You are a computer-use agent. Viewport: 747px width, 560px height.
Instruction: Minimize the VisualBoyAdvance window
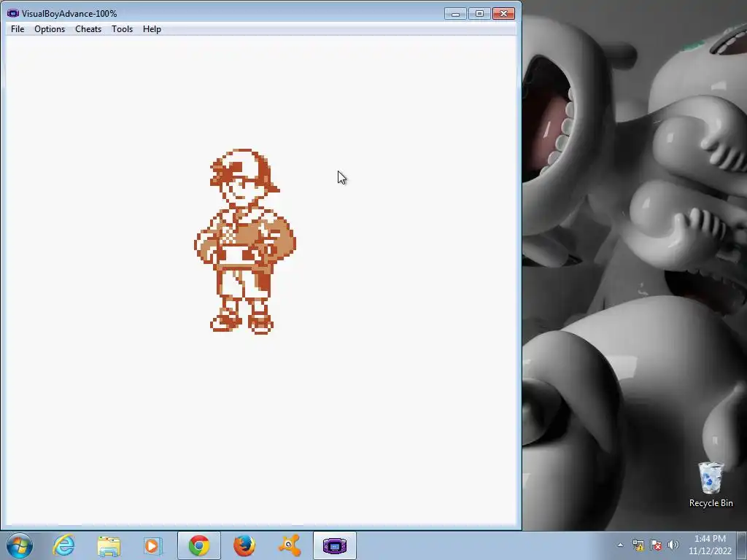(x=455, y=14)
